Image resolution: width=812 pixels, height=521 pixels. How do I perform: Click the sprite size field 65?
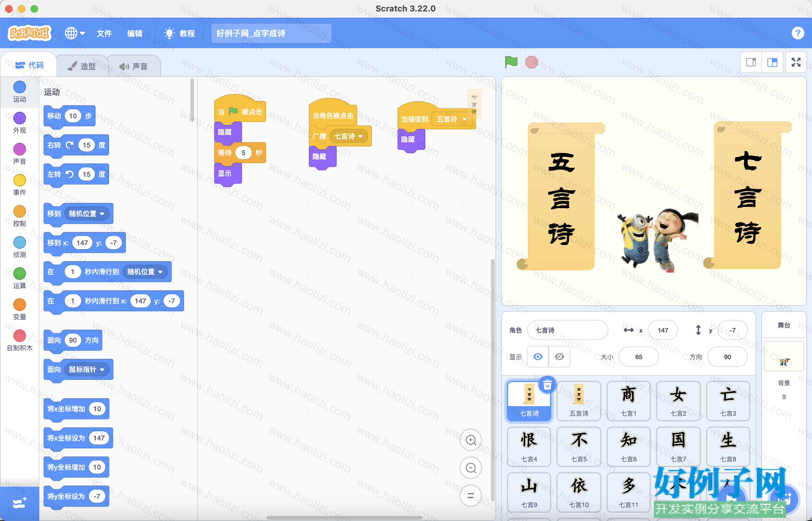coord(638,357)
